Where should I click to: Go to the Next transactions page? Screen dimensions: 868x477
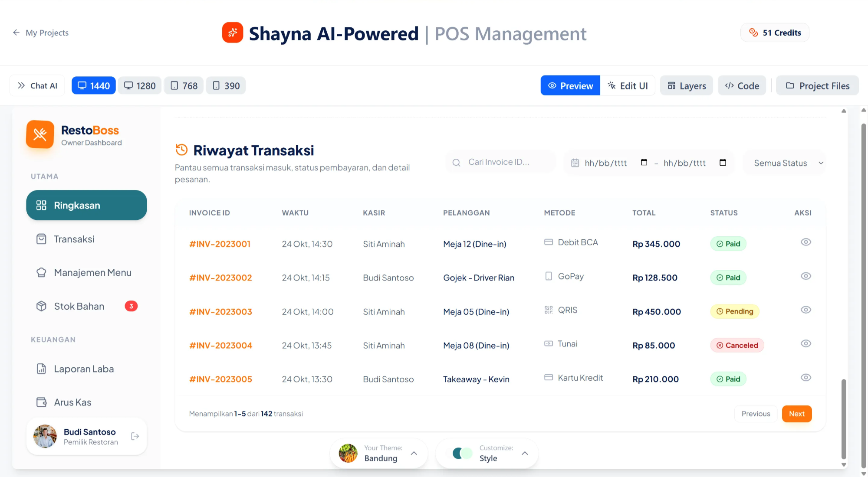[x=797, y=414]
